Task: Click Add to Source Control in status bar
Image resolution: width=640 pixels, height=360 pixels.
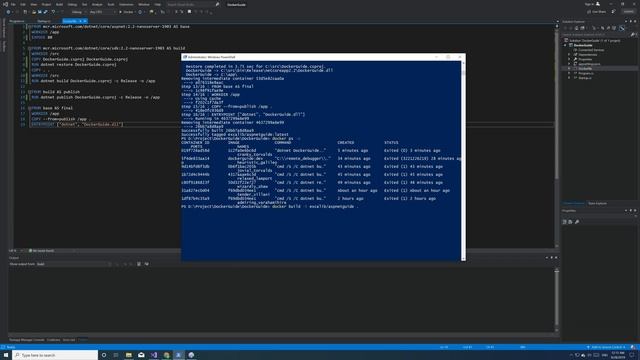Action: [x=607, y=347]
